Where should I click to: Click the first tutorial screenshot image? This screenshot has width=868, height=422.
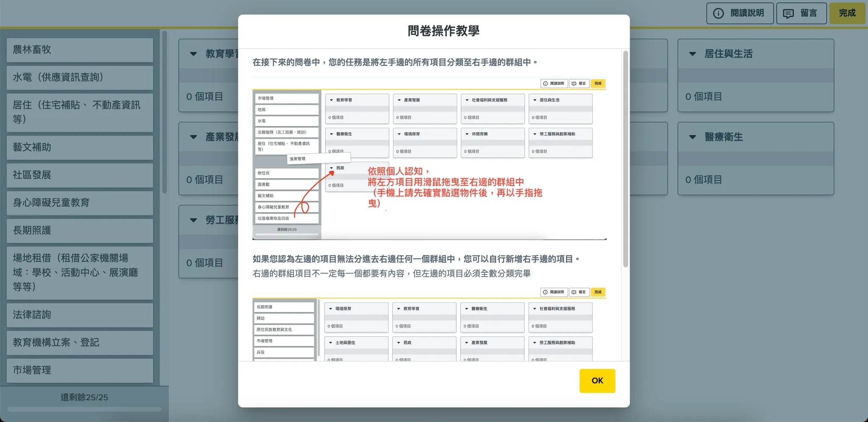(x=429, y=158)
